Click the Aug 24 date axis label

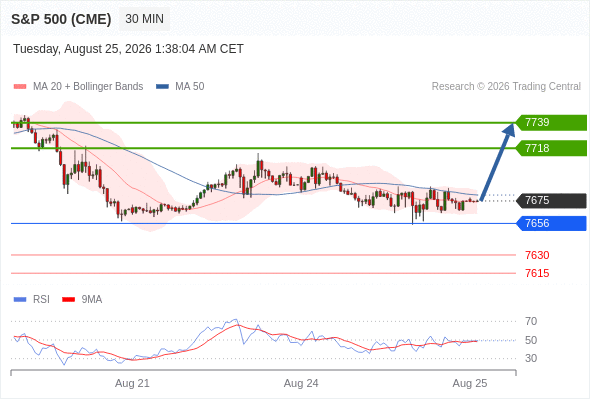(x=301, y=383)
